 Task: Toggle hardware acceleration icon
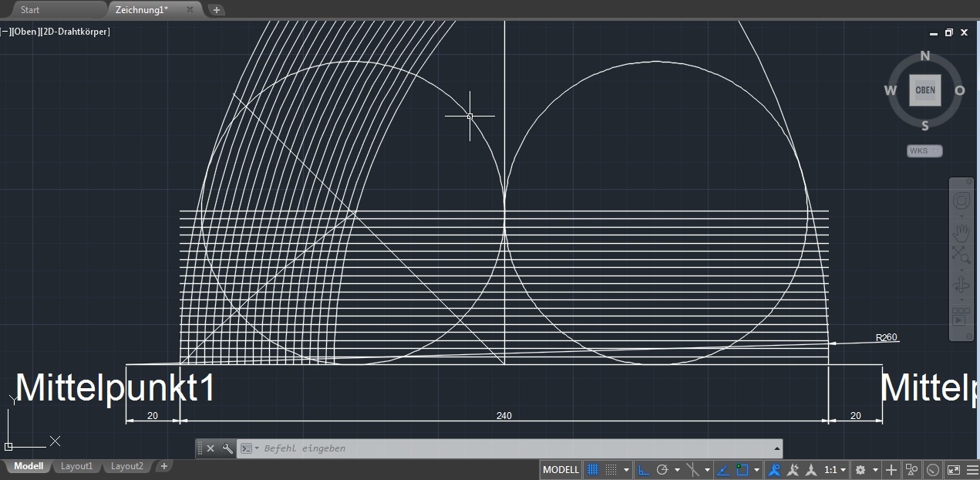coord(933,469)
